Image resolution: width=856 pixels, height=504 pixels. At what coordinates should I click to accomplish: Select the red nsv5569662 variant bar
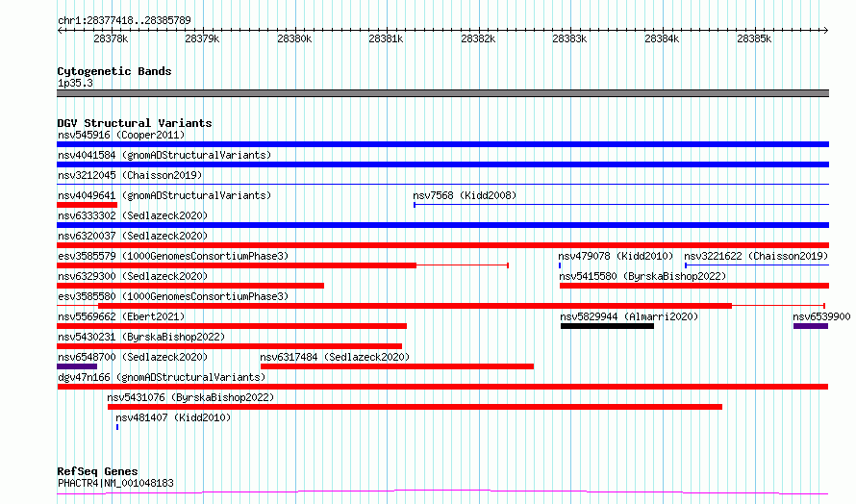click(x=232, y=326)
